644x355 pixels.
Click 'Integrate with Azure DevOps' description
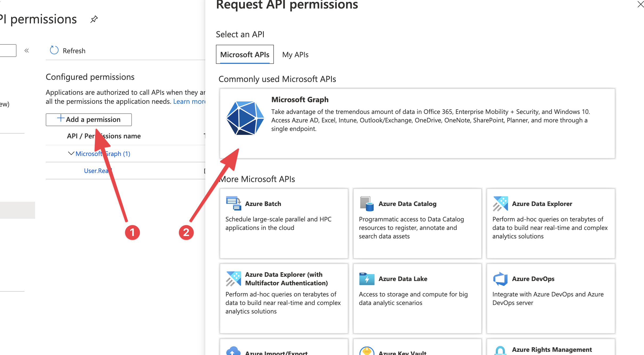pos(548,298)
